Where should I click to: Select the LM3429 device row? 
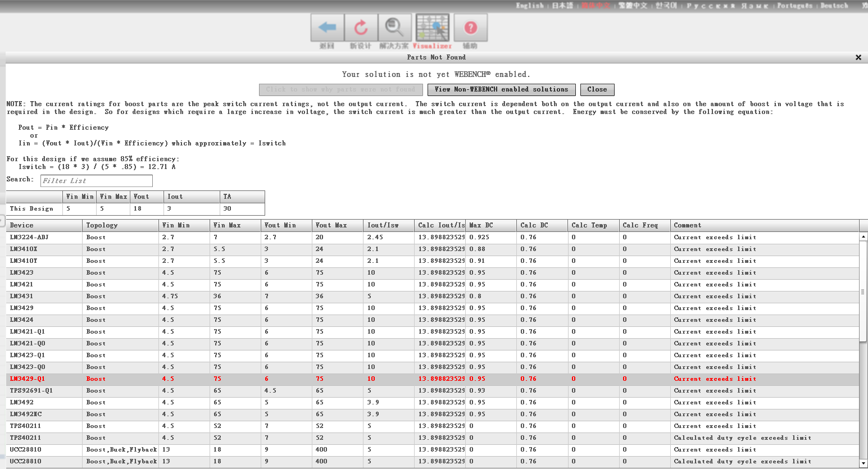[x=433, y=308]
